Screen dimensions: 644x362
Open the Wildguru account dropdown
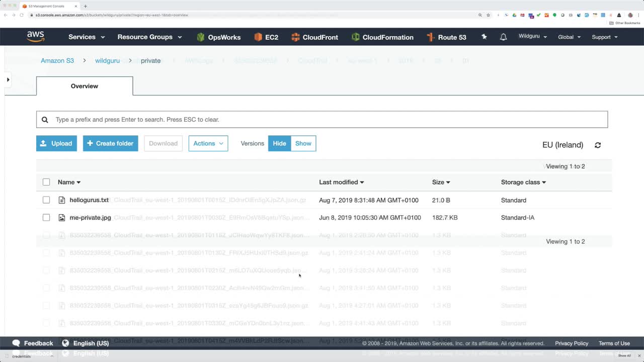(533, 37)
